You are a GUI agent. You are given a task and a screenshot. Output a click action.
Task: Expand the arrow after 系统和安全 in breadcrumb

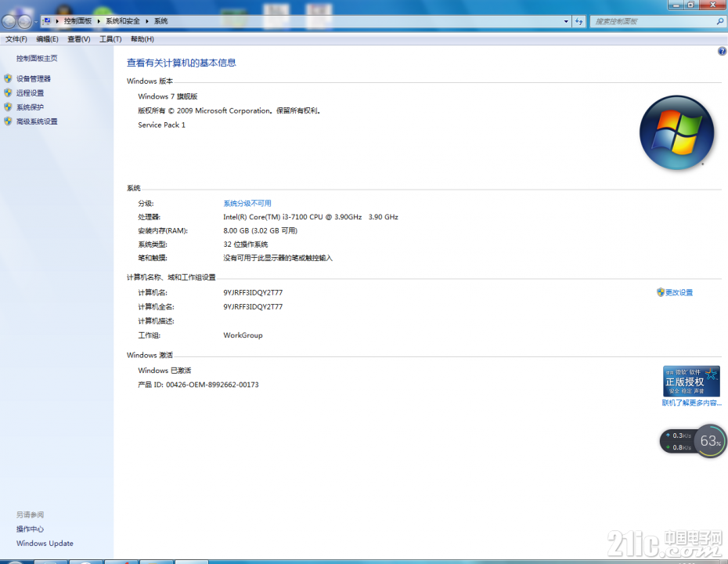pos(146,21)
